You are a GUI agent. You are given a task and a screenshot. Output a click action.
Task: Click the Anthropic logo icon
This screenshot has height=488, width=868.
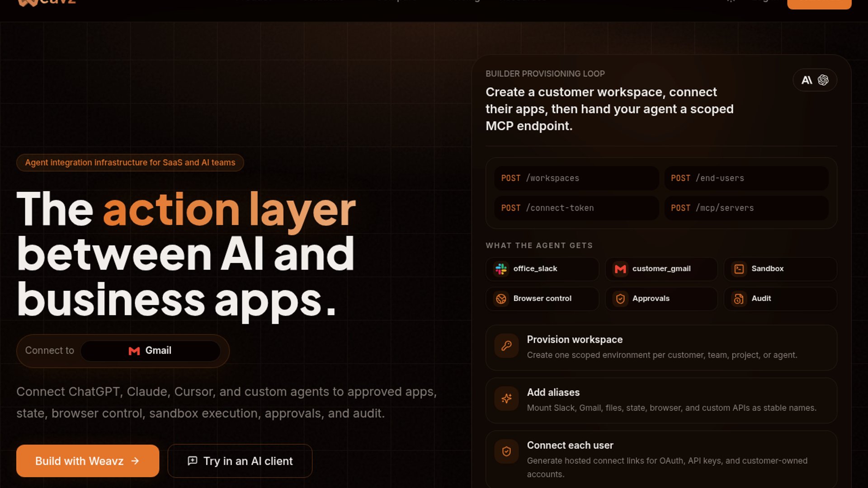click(x=807, y=80)
